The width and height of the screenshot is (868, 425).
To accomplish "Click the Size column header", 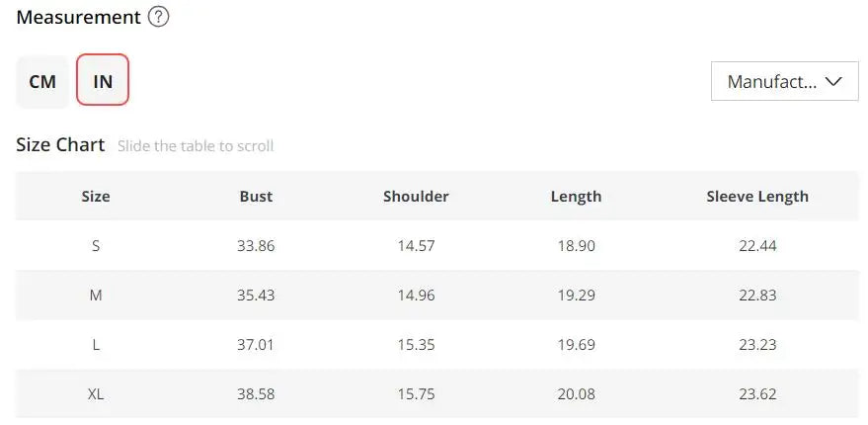I will pyautogui.click(x=96, y=196).
